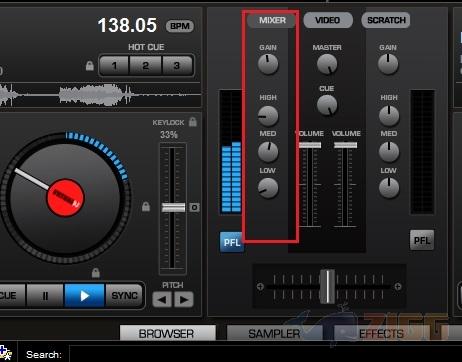Click the right crossfader plus icon
The width and height of the screenshot is (462, 362).
[x=398, y=286]
